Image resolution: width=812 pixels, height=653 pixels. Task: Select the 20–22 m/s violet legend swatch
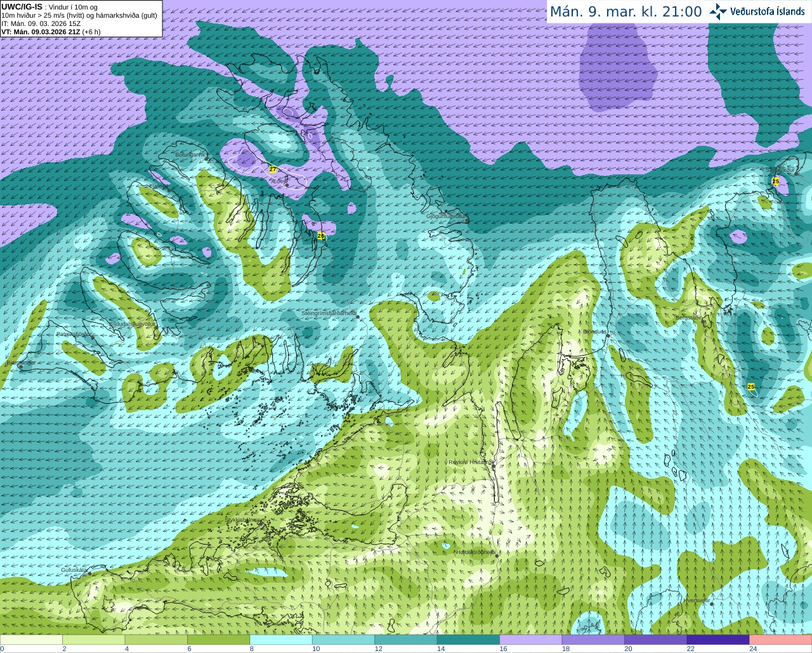pos(656,640)
